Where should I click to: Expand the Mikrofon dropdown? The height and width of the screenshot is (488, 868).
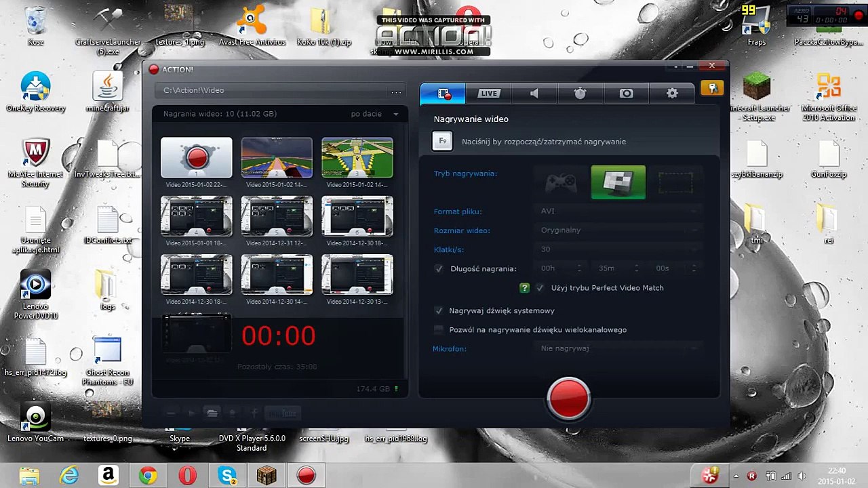click(618, 348)
